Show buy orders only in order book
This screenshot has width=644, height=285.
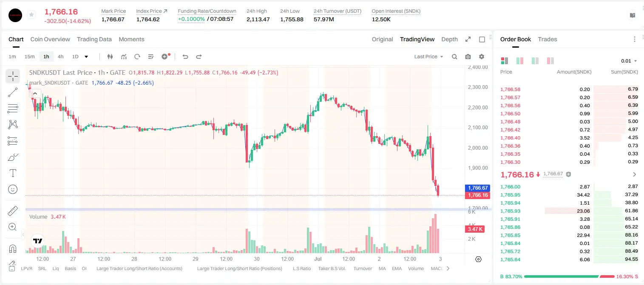pos(535,61)
